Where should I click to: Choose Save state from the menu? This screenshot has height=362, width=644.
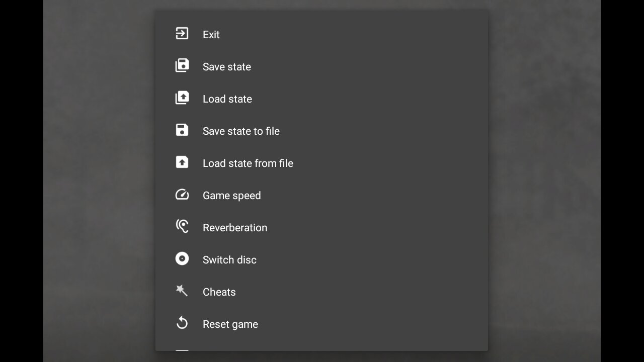tap(226, 67)
